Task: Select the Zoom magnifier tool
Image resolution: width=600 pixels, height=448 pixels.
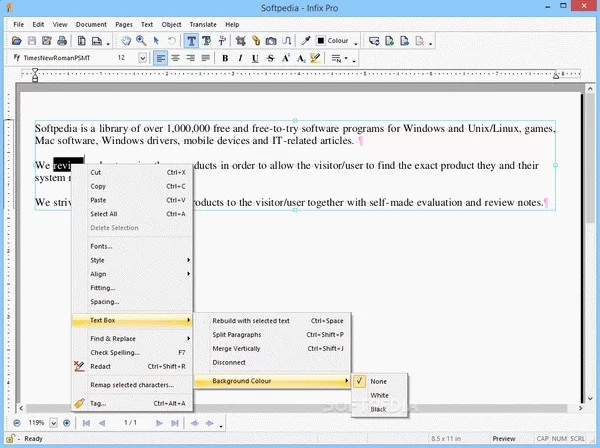Action: (x=141, y=41)
